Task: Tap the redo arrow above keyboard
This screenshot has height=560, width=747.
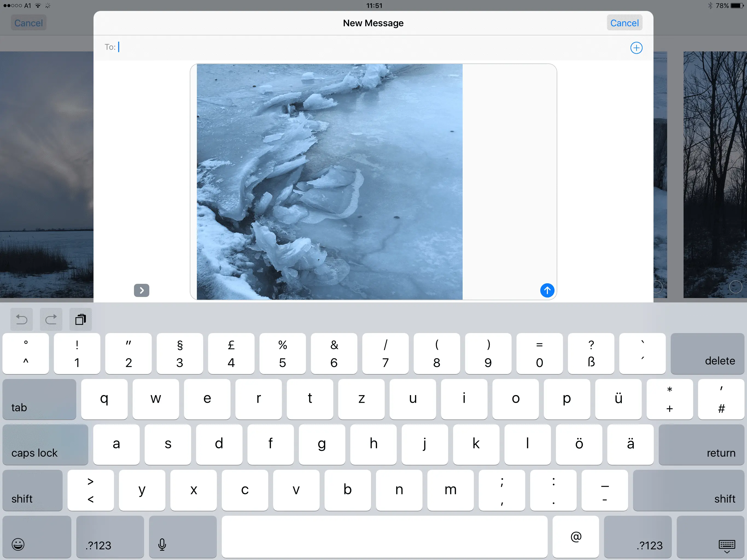Action: click(x=51, y=319)
